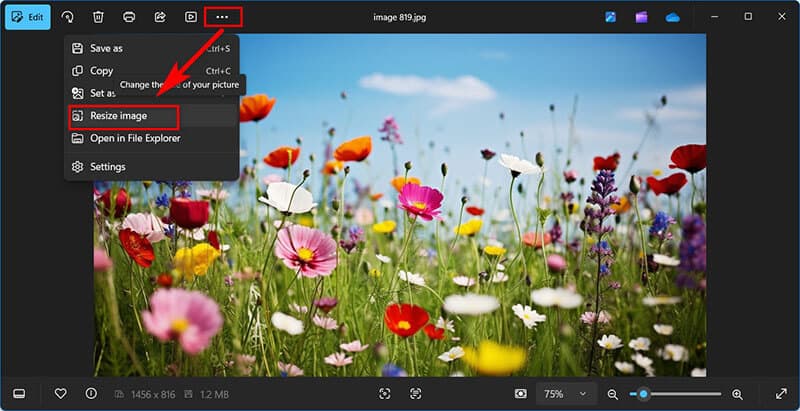Click the Edit image button

28,17
